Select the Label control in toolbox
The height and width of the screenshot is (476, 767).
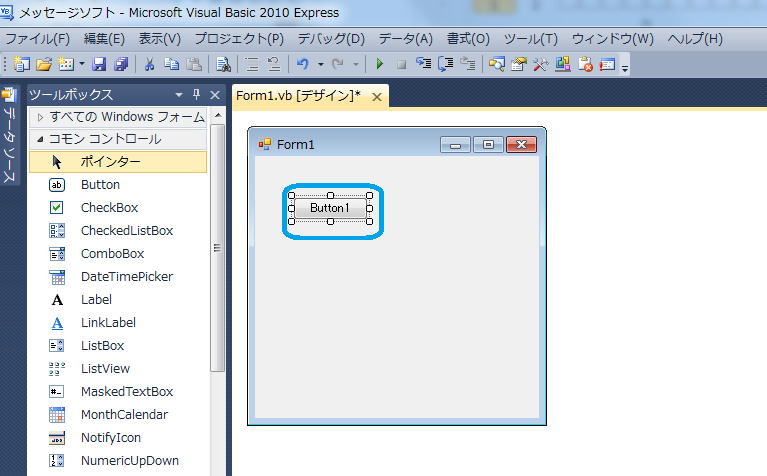(118, 299)
